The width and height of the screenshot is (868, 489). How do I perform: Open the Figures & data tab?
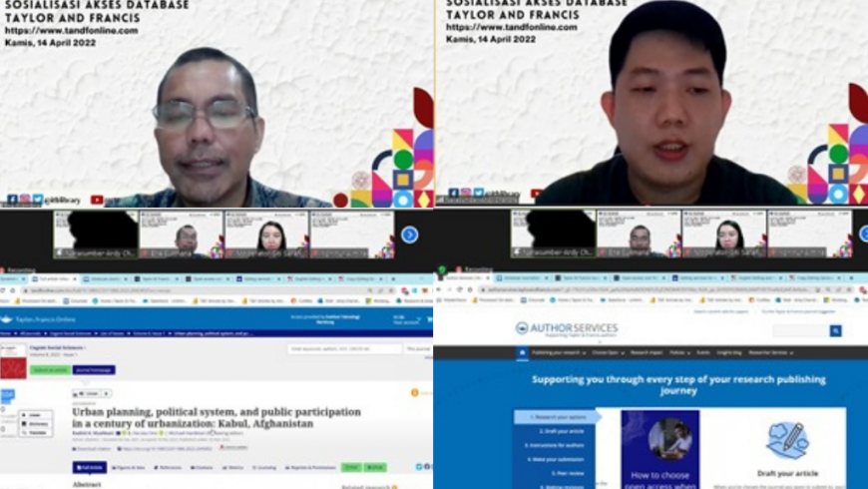coord(129,467)
